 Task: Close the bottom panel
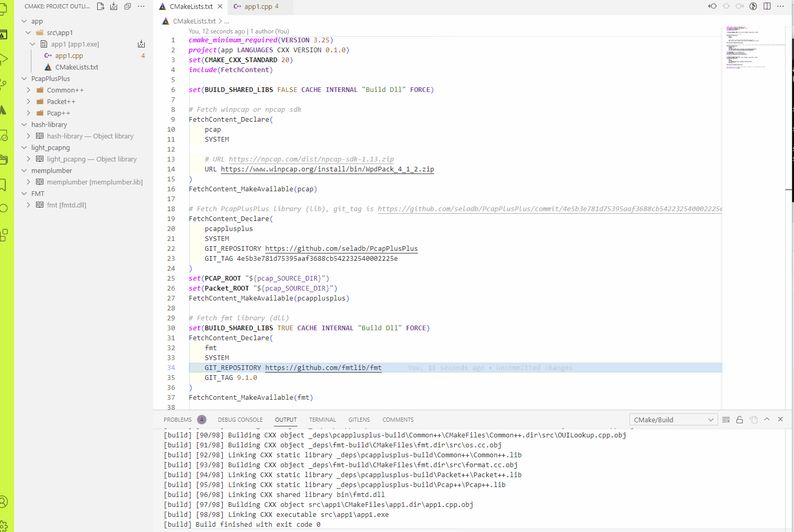780,420
